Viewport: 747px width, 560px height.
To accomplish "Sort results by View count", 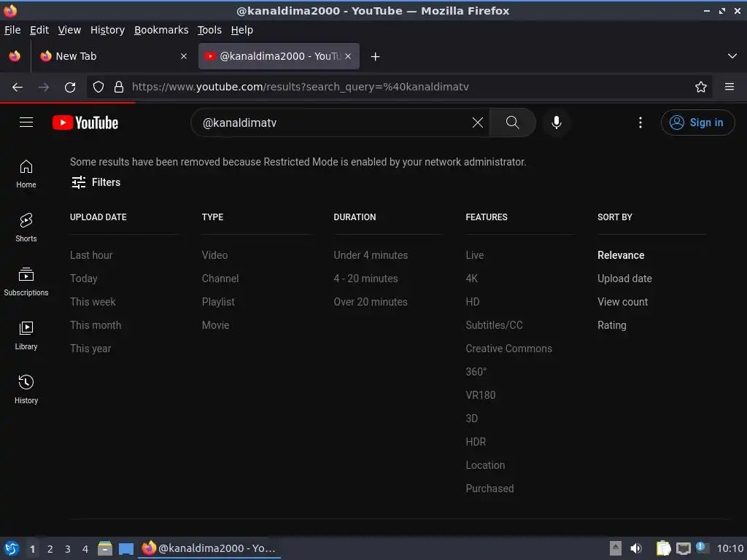I will point(623,301).
